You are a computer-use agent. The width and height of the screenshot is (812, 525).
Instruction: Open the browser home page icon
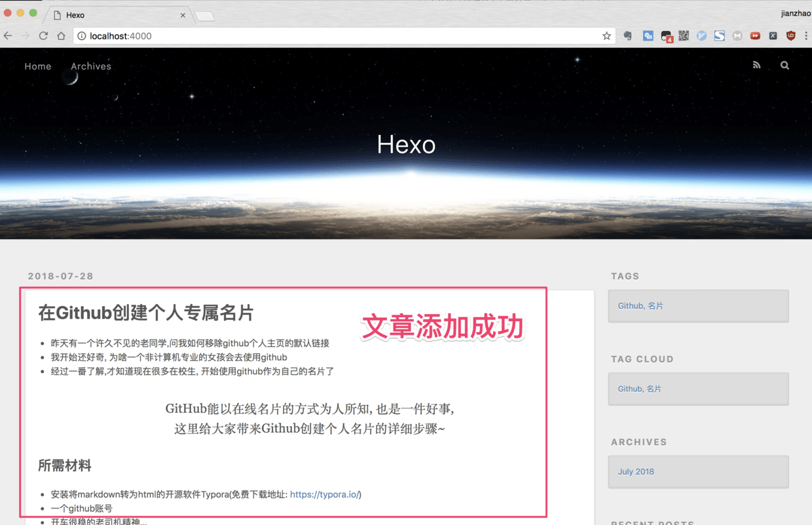pos(61,36)
